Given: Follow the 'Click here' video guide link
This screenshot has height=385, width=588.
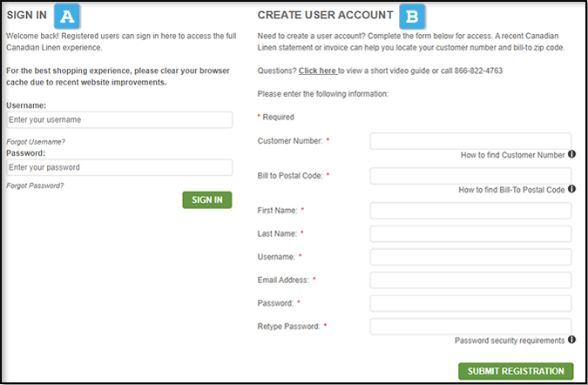Looking at the screenshot, I should coord(317,71).
